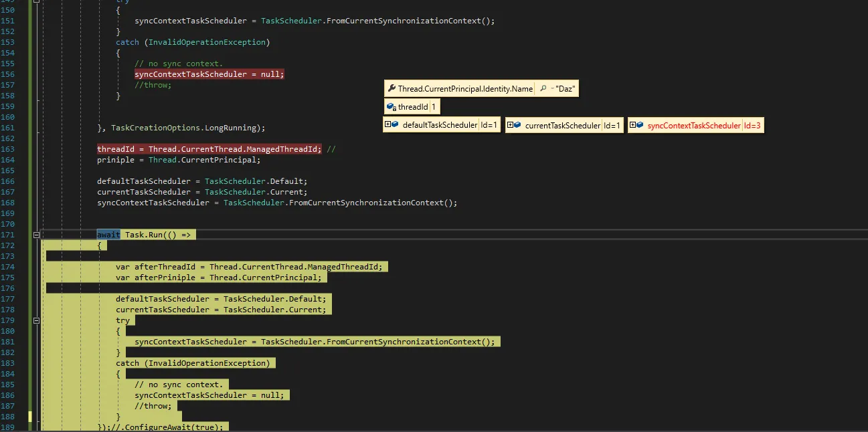Click the Id=1 value of currentTaskScheduler datatip

[x=612, y=125]
